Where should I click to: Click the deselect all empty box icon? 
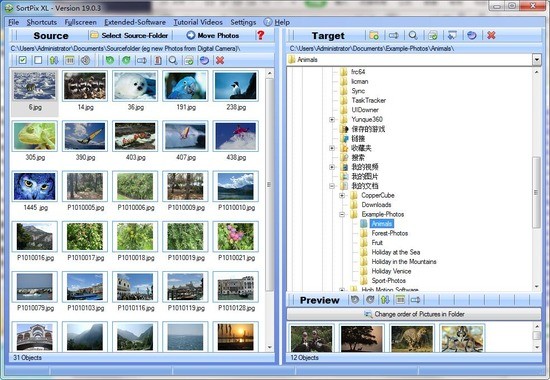(x=38, y=60)
